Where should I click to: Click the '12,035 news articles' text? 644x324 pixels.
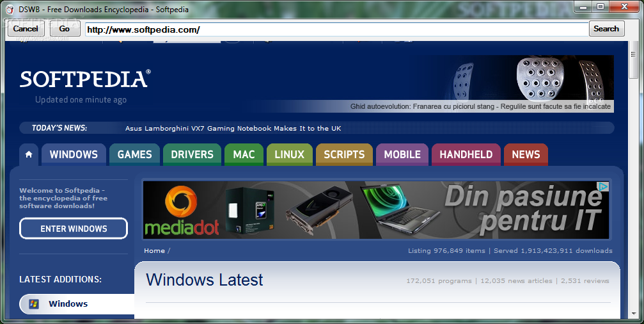coord(516,281)
